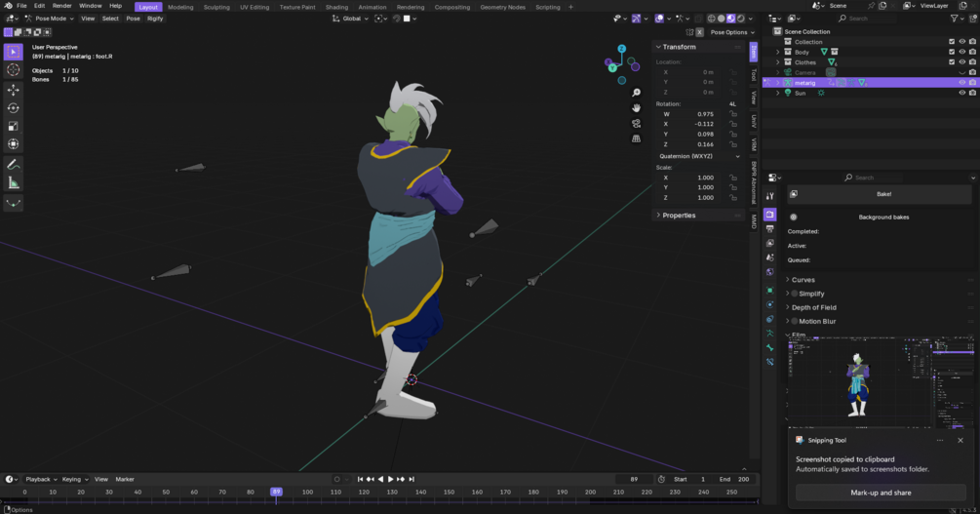This screenshot has width=980, height=514.
Task: Click the End frame 200 field
Action: 733,479
